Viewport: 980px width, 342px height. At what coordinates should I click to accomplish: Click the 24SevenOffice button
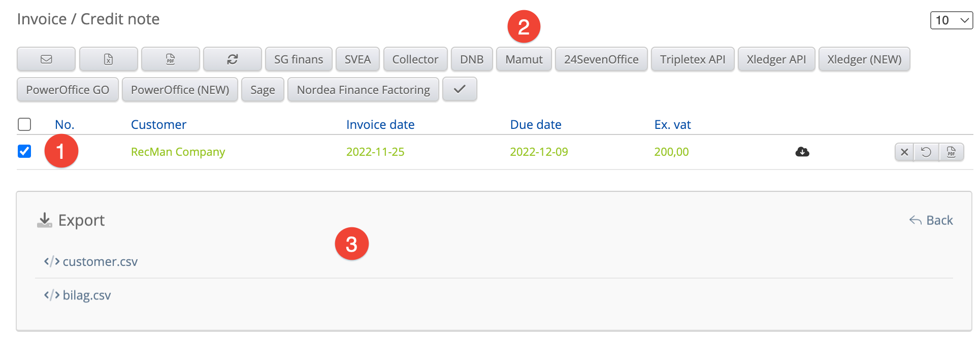pos(601,59)
